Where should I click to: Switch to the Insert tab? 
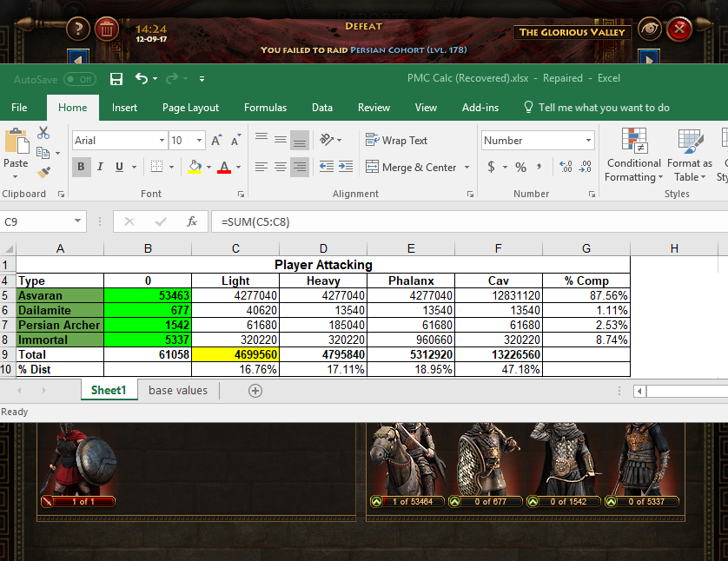(124, 108)
